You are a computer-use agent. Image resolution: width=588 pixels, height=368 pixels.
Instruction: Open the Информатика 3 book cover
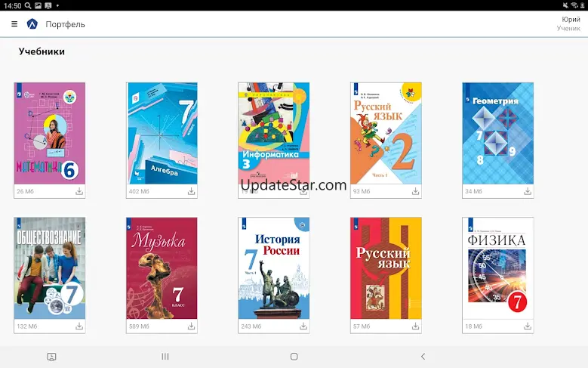click(x=274, y=133)
